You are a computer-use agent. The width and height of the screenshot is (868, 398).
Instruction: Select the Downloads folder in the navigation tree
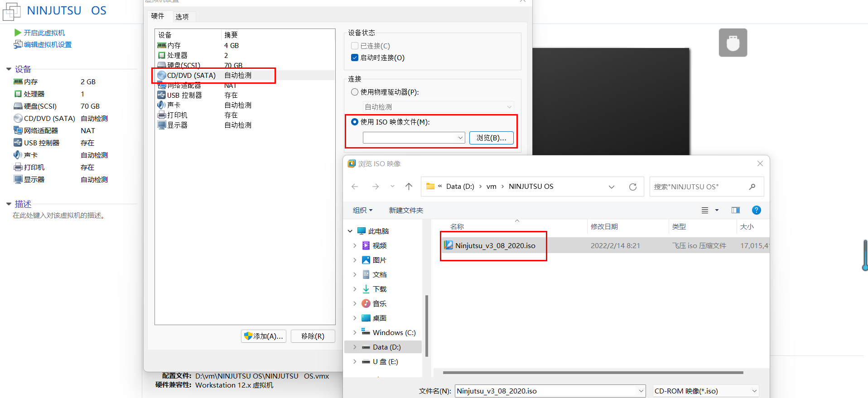(380, 289)
